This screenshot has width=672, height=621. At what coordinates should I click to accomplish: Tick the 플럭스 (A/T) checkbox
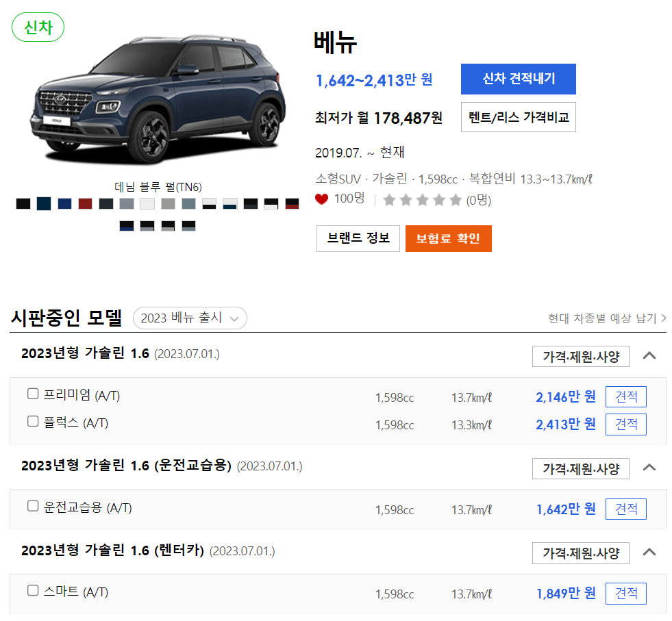tap(33, 422)
